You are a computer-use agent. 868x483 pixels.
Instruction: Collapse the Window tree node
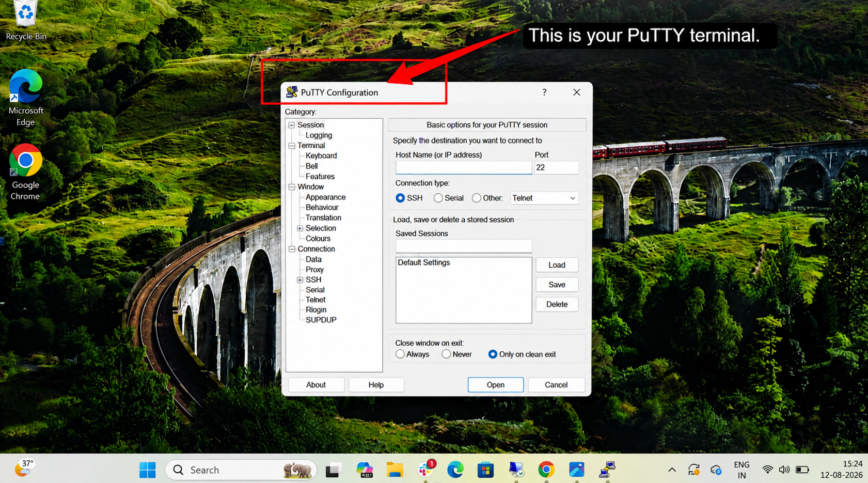[x=292, y=187]
